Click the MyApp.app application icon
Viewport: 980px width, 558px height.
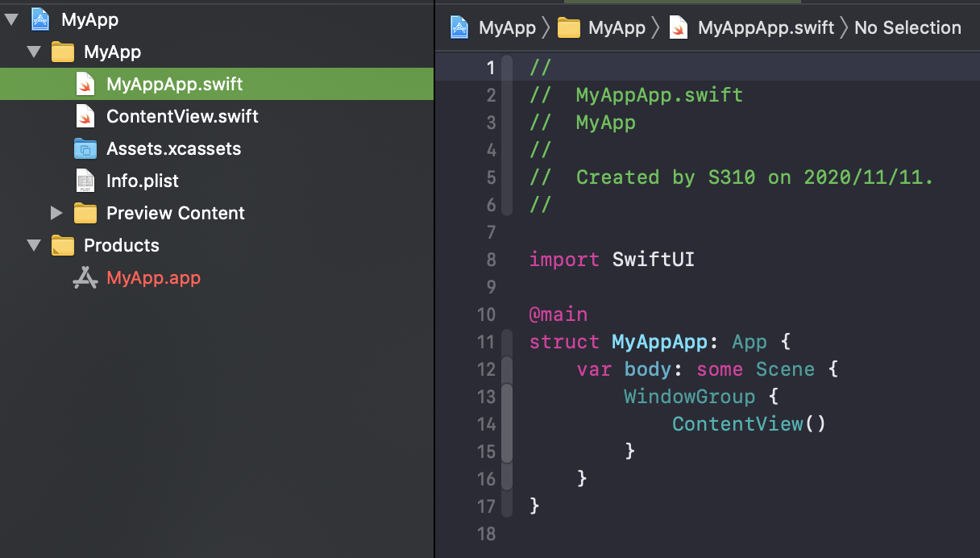(x=85, y=277)
